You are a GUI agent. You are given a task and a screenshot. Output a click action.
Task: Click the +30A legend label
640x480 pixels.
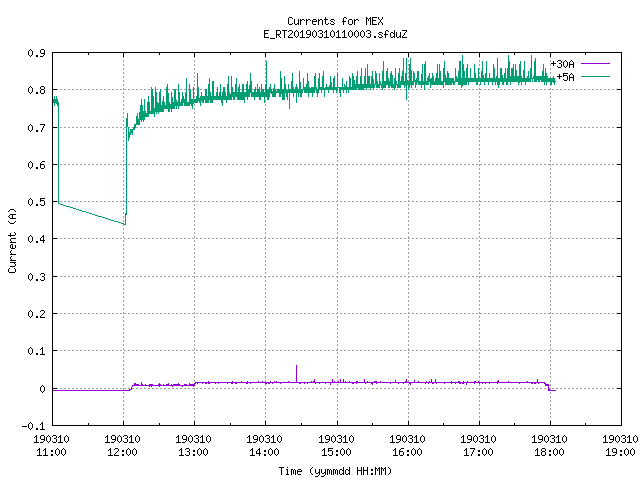click(562, 64)
